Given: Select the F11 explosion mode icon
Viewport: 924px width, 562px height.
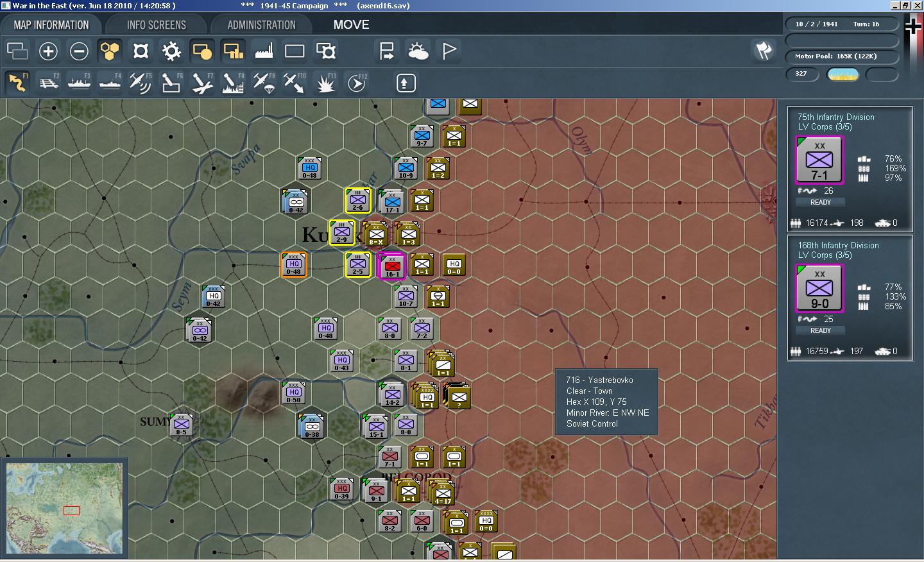Looking at the screenshot, I should 325,83.
